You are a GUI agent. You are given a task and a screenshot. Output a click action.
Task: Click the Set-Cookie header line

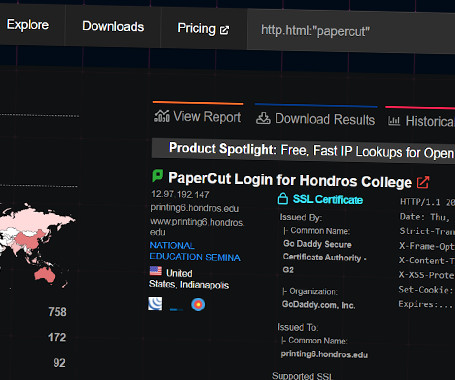pos(426,290)
